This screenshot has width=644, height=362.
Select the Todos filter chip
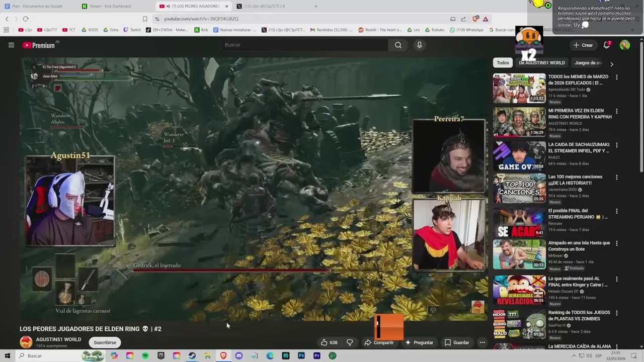tap(503, 63)
